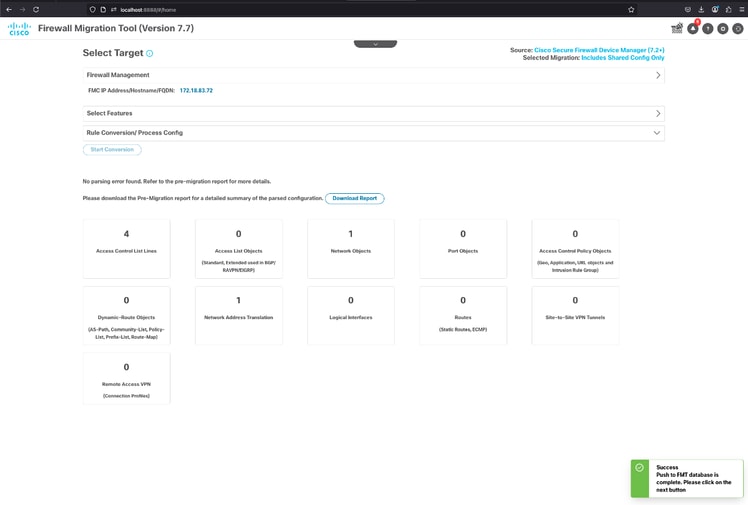Click the Port Objects card
748x505 pixels.
pyautogui.click(x=463, y=249)
